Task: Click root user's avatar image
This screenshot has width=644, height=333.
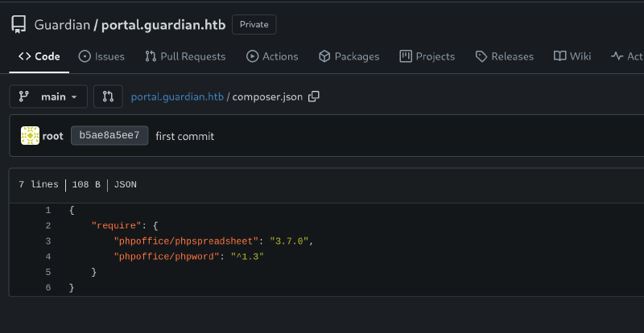Action: coord(30,136)
